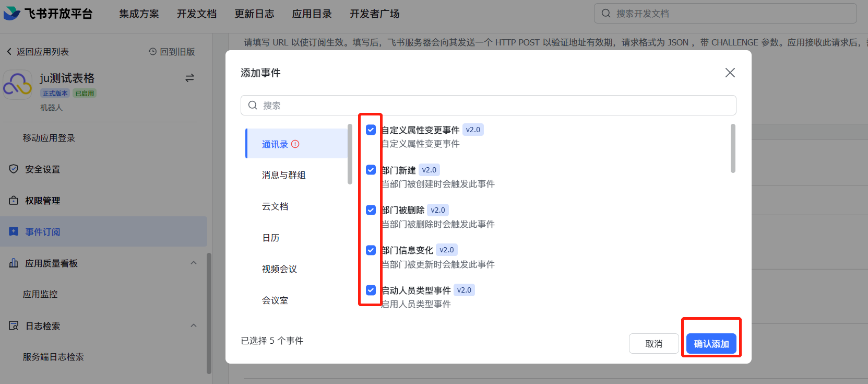
Task: Click the Feishu Open Platform logo
Action: click(x=48, y=14)
